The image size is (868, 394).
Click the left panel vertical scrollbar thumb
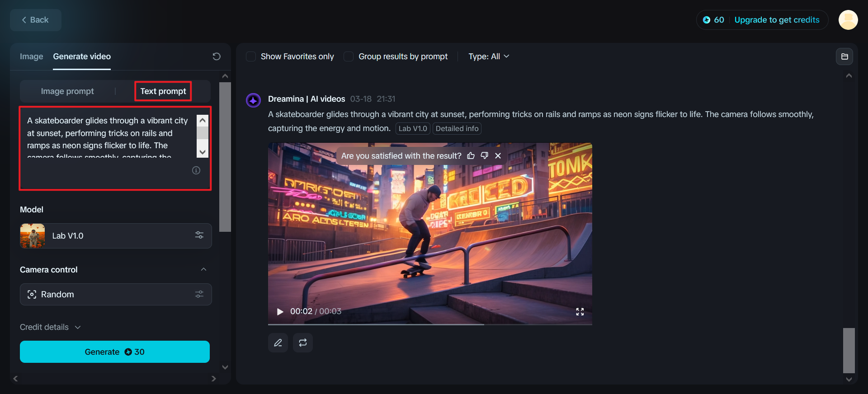tap(225, 157)
